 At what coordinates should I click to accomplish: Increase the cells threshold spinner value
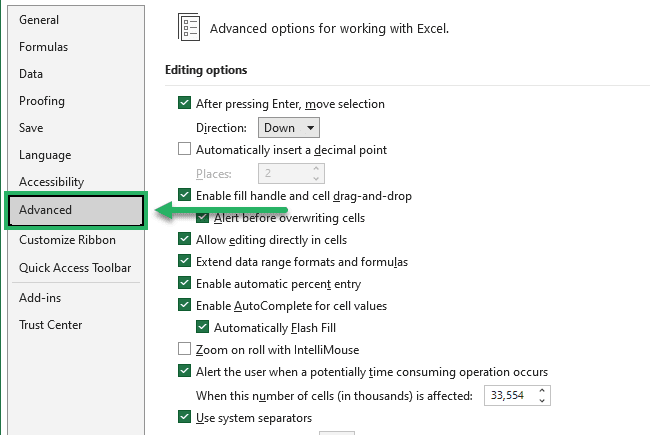click(x=542, y=391)
